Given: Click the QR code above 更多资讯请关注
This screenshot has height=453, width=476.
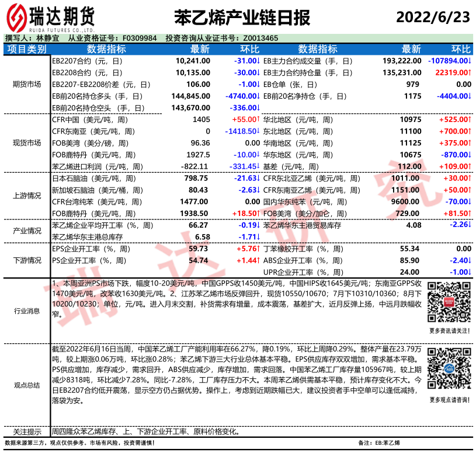Looking at the screenshot, I should point(447,302).
